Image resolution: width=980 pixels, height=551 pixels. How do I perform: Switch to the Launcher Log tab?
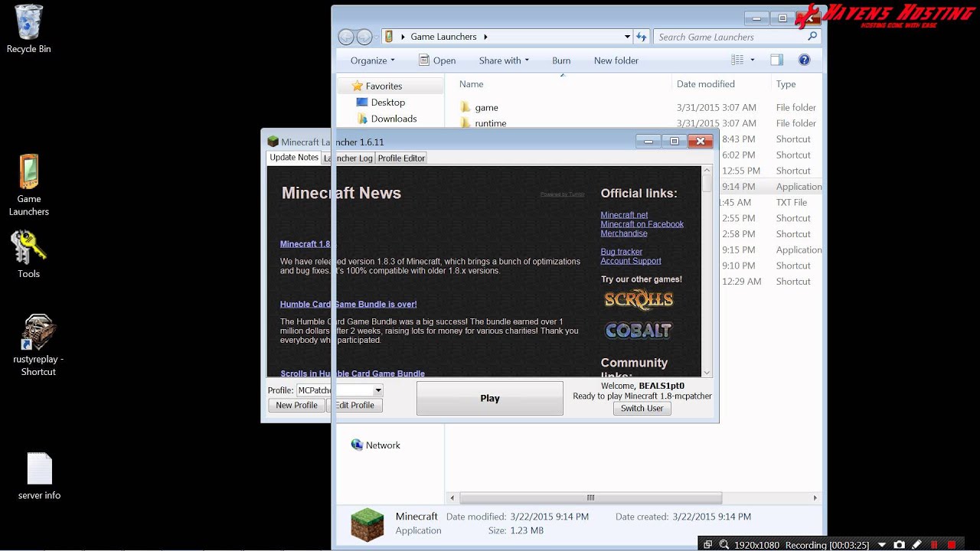(x=348, y=158)
